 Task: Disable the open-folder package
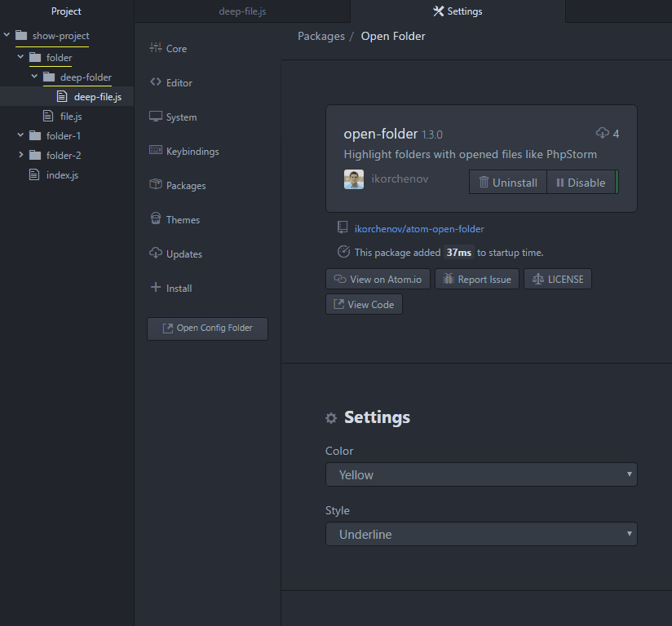[x=581, y=182]
